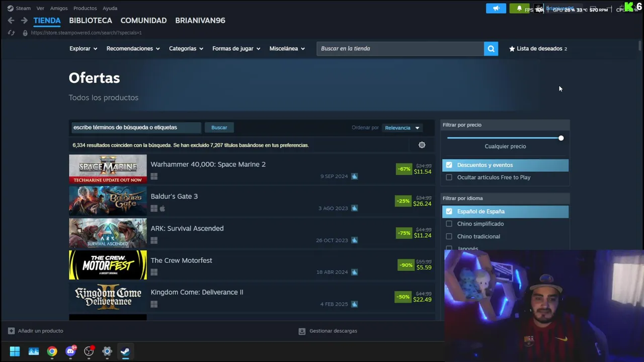Open search preferences gear icon
This screenshot has width=644, height=362.
[422, 145]
